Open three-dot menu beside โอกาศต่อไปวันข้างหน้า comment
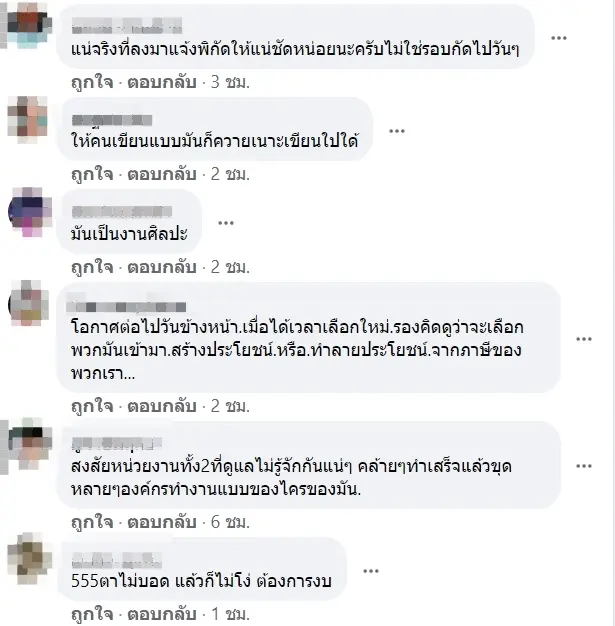Image resolution: width=615 pixels, height=626 pixels. [583, 339]
